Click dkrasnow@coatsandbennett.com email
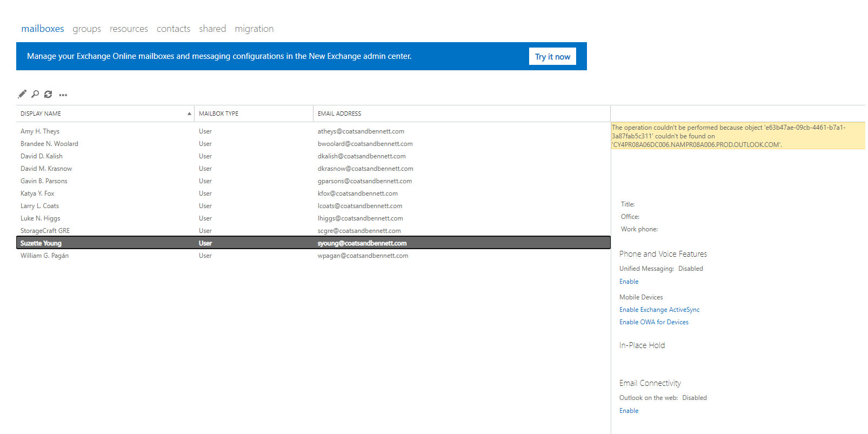This screenshot has width=868, height=434. 365,169
